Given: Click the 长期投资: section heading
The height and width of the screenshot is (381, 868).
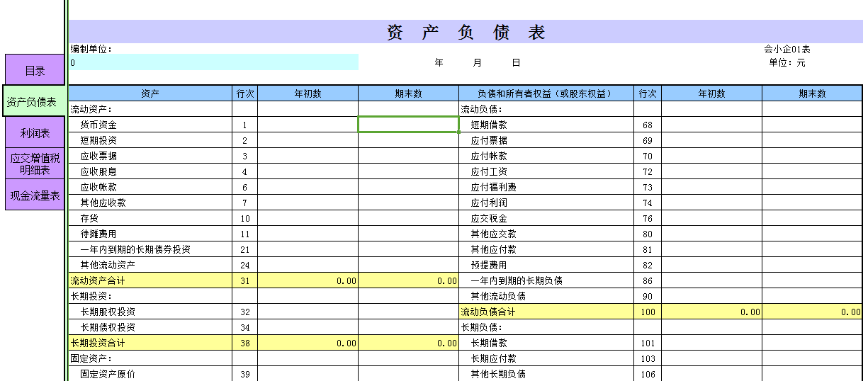Looking at the screenshot, I should (x=91, y=296).
